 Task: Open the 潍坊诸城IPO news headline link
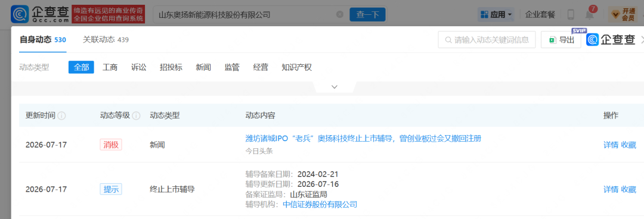coord(363,139)
